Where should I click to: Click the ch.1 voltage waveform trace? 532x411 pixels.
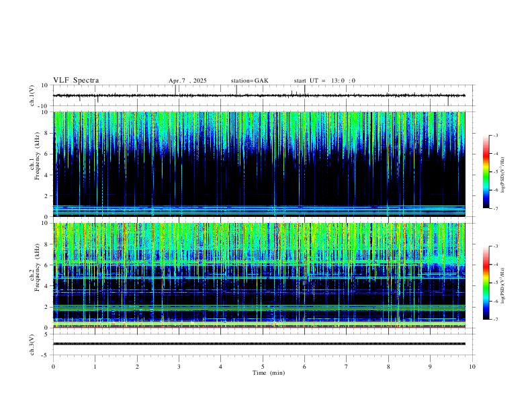click(x=259, y=95)
